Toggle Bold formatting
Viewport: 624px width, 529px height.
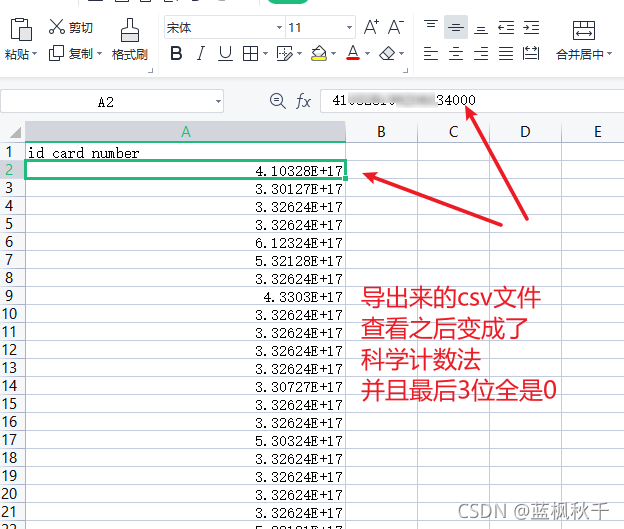[176, 53]
